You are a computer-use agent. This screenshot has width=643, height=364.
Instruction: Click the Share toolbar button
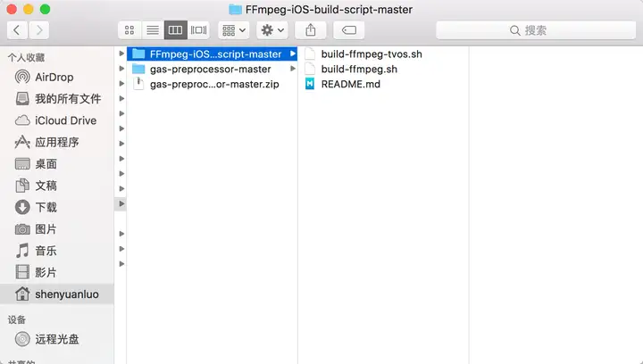(x=311, y=30)
